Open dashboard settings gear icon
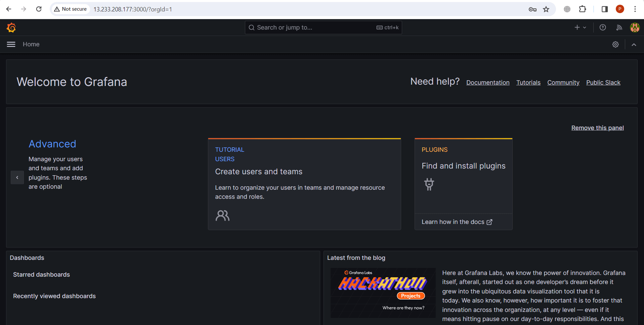The image size is (644, 325). pos(615,44)
